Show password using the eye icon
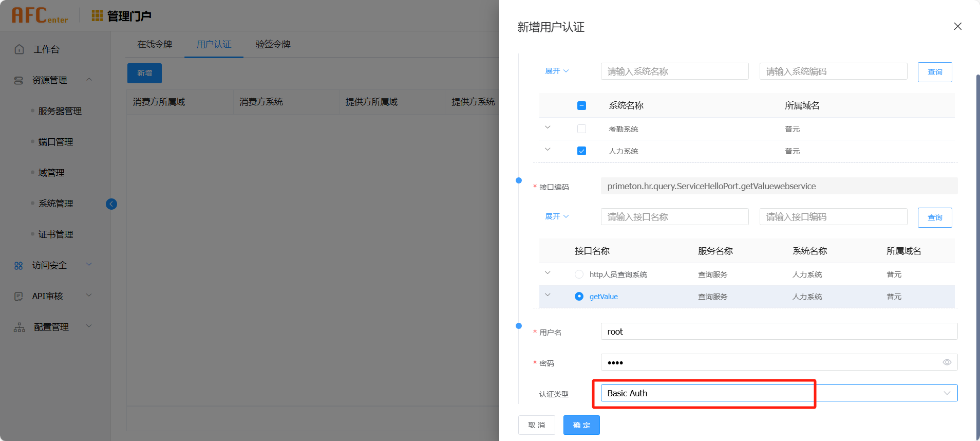 click(947, 362)
